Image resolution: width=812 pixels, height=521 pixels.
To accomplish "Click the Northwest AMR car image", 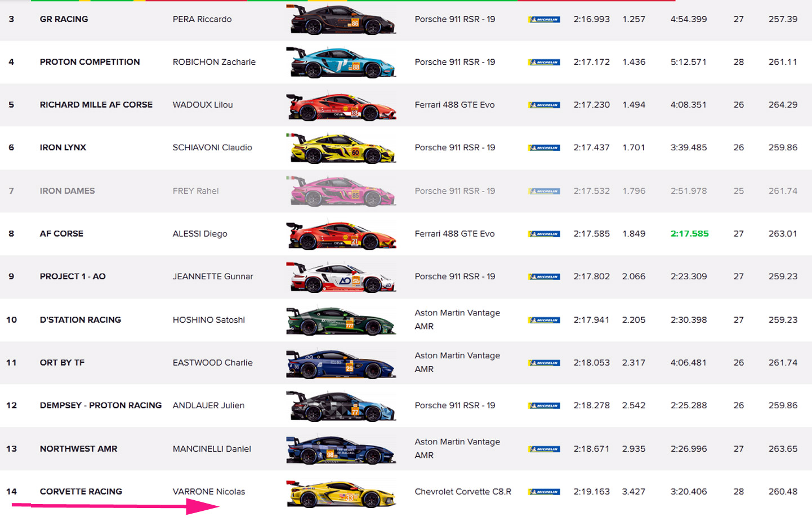I will (x=341, y=449).
